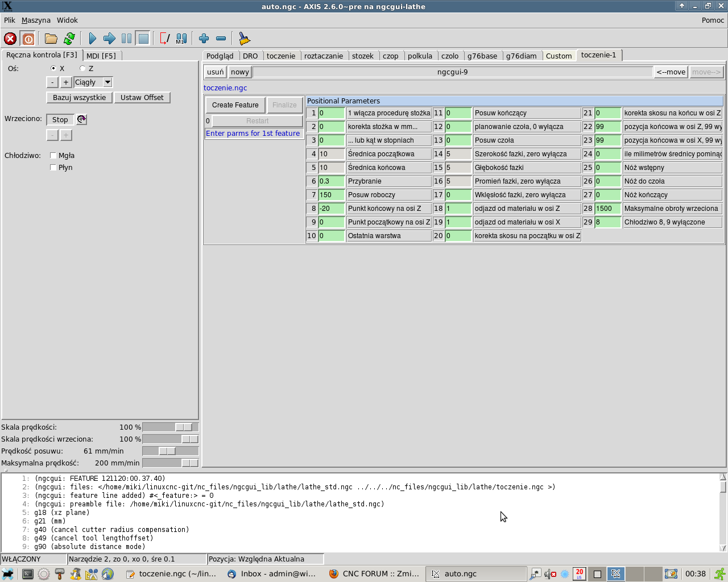Click the usuń button
Viewport: 728px width, 582px height.
click(216, 72)
